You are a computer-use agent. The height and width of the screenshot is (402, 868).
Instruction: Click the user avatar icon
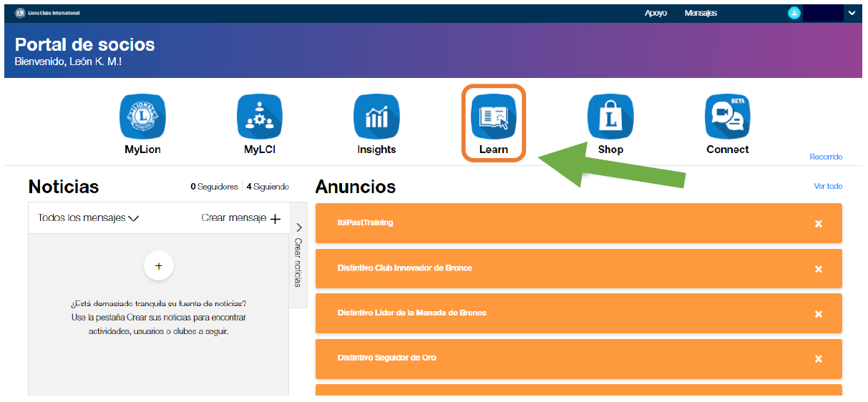[x=794, y=13]
